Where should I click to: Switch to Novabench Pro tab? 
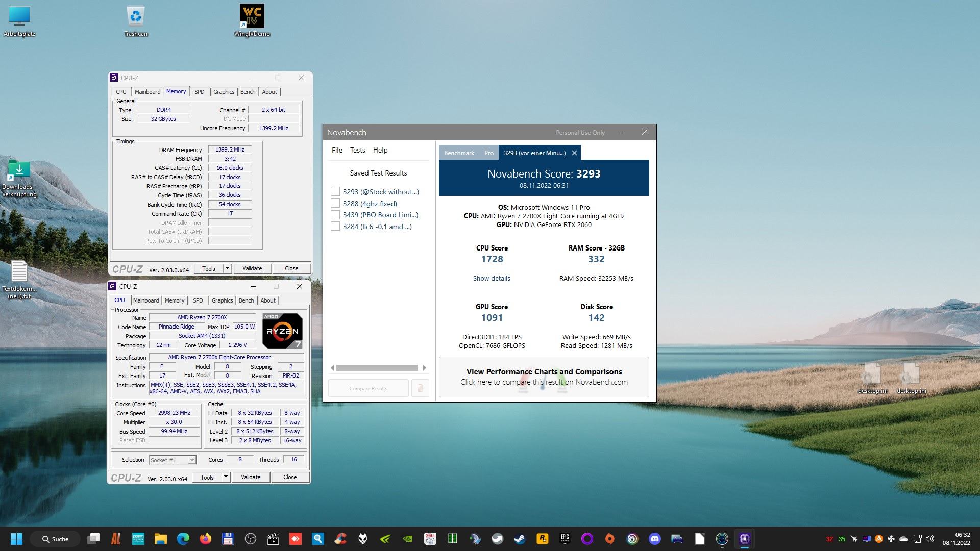(489, 153)
